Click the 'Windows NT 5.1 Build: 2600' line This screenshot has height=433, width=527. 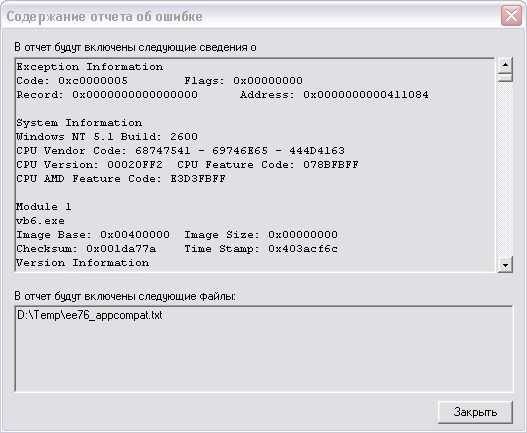click(x=107, y=136)
